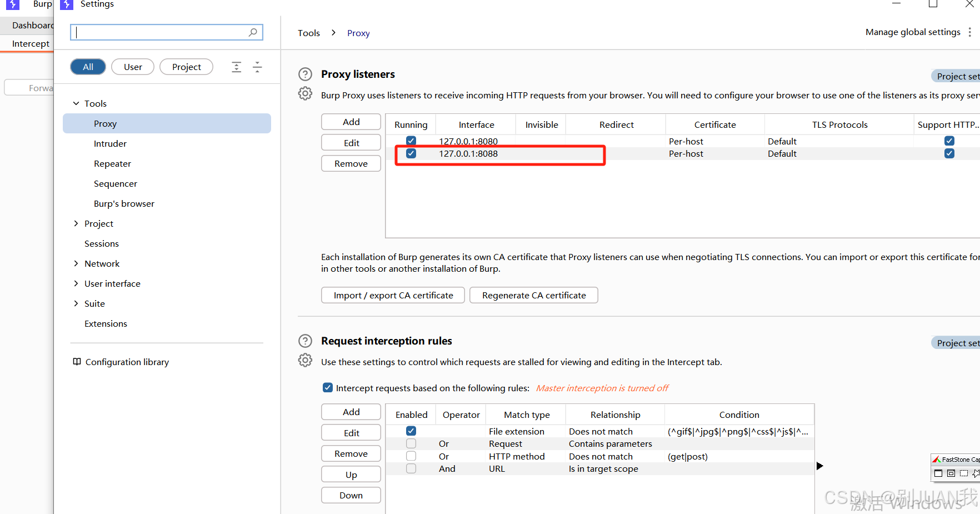Collapse the Tools tree section

(76, 103)
